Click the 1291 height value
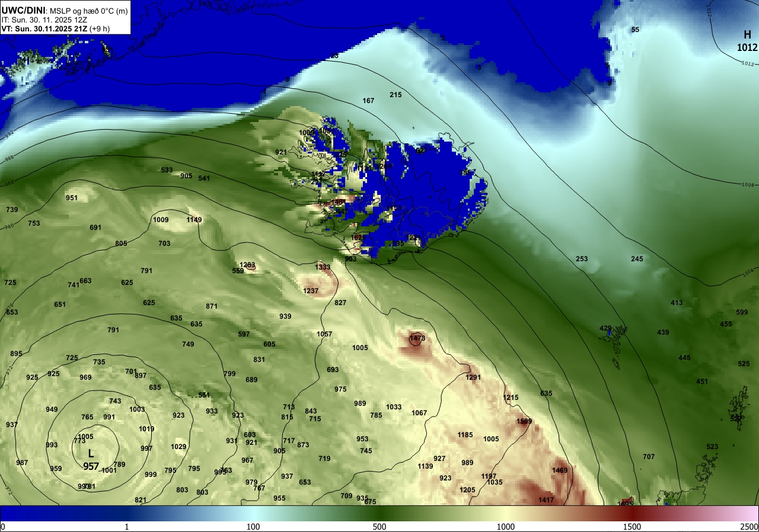 click(473, 377)
